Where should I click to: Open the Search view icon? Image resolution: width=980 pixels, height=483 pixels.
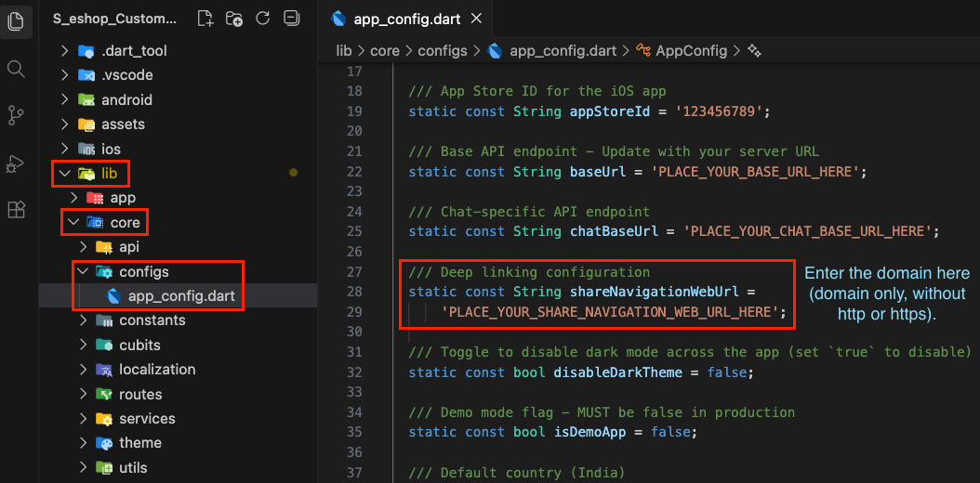[16, 69]
